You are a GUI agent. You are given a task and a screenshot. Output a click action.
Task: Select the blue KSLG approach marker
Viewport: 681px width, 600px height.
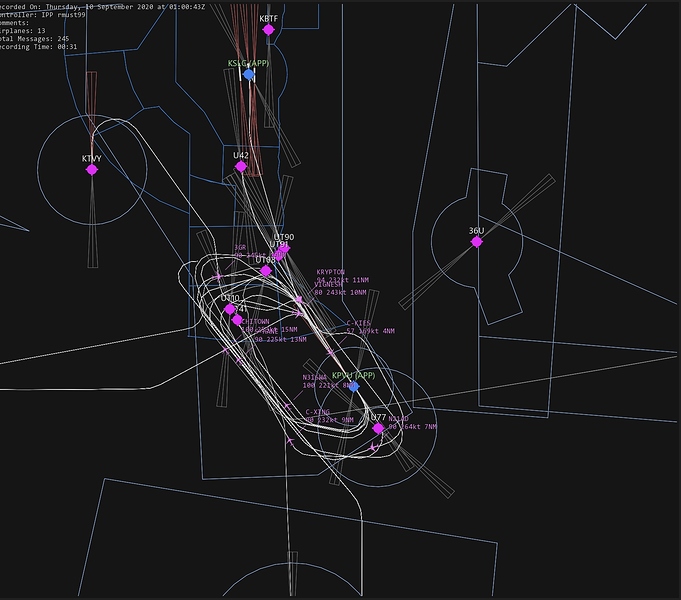pos(248,75)
